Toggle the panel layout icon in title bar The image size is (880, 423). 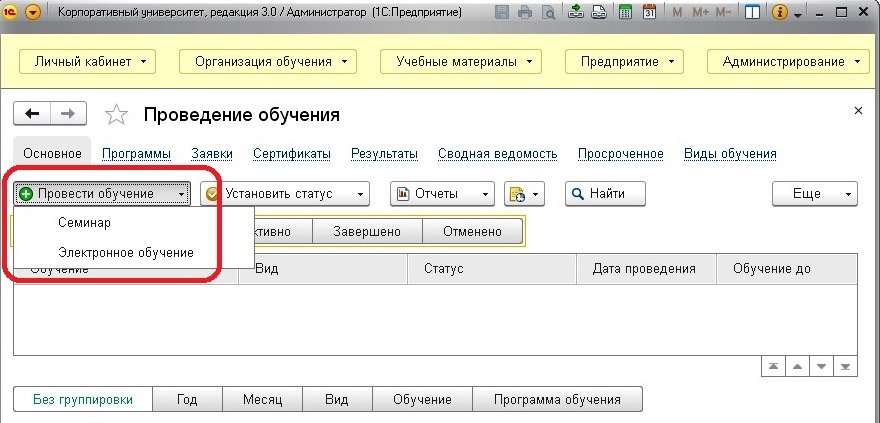click(x=753, y=13)
